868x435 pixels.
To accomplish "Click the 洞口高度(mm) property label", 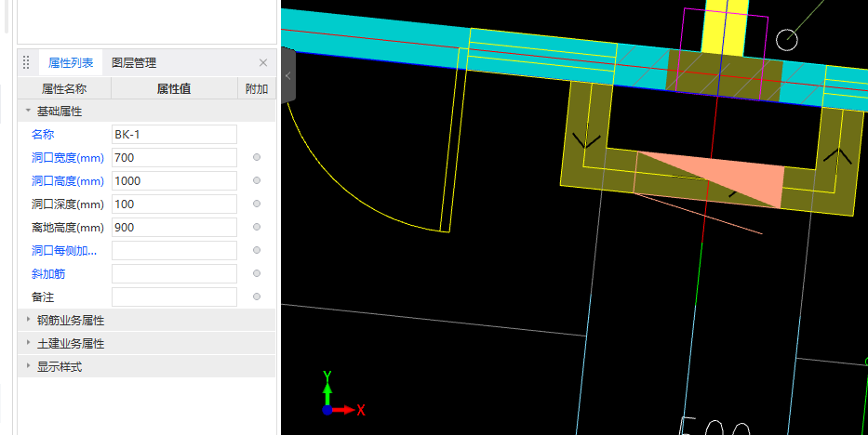I will 68,180.
